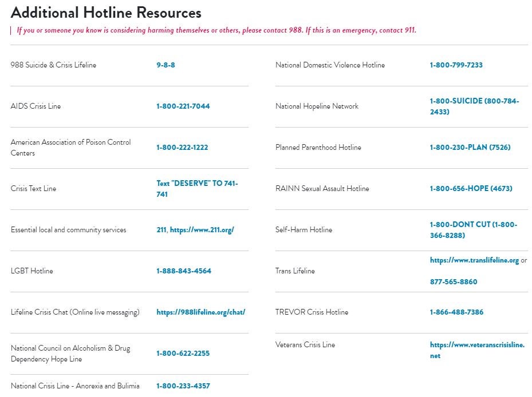Click Anorexia and Bulimia number 1-800-233-4357

coord(183,386)
